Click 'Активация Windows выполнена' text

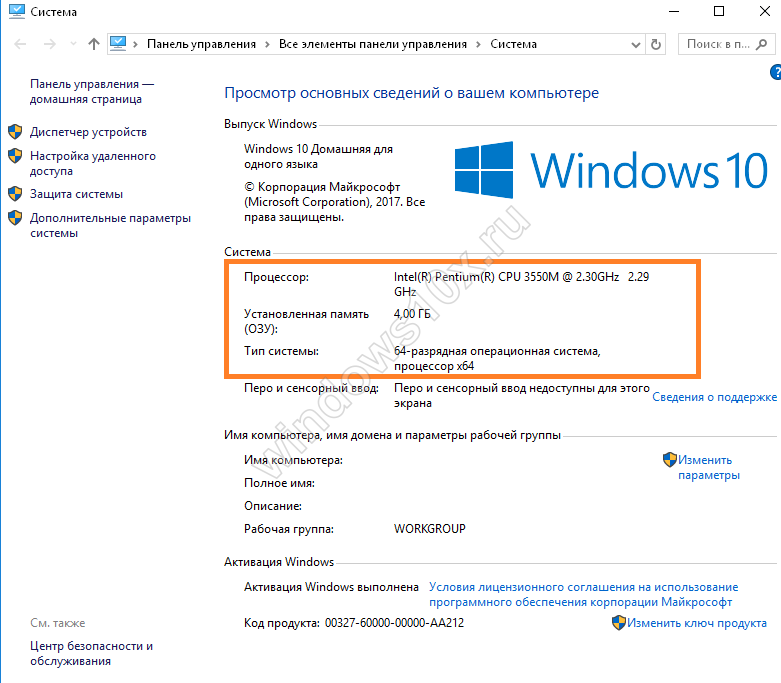(x=331, y=587)
